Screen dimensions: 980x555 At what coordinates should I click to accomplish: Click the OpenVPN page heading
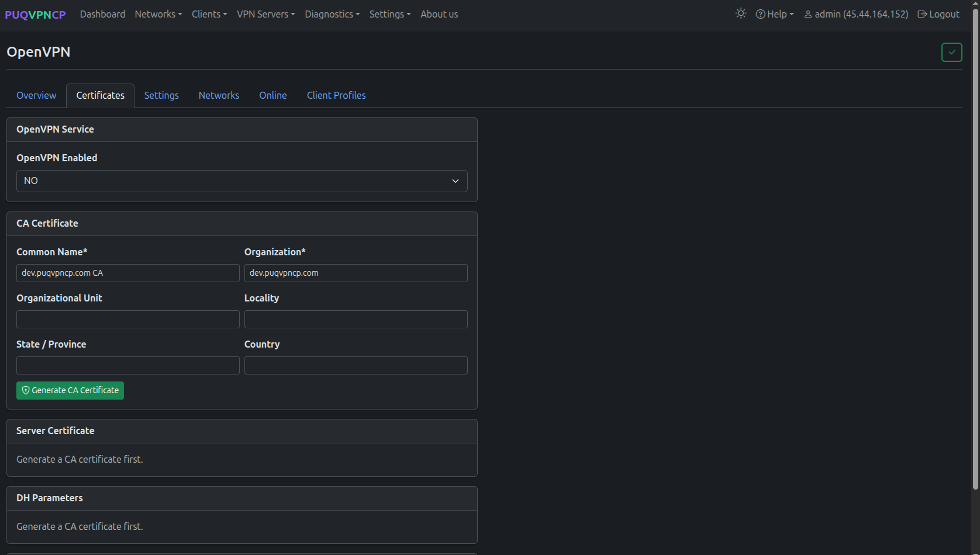(x=39, y=51)
